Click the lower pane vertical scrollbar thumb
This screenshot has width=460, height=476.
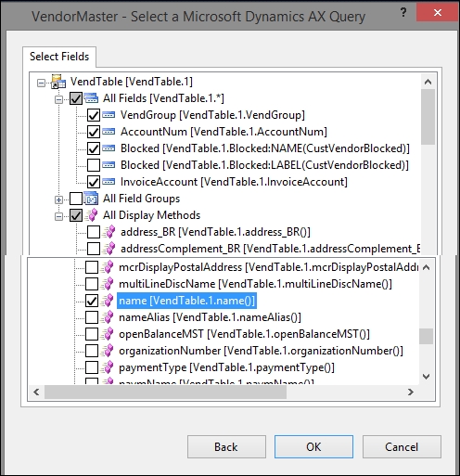(426, 336)
